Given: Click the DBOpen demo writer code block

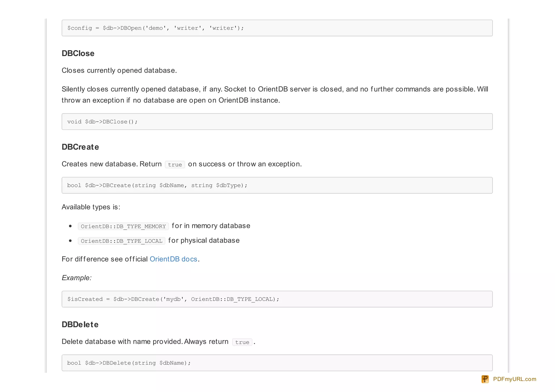Looking at the screenshot, I should [x=277, y=28].
